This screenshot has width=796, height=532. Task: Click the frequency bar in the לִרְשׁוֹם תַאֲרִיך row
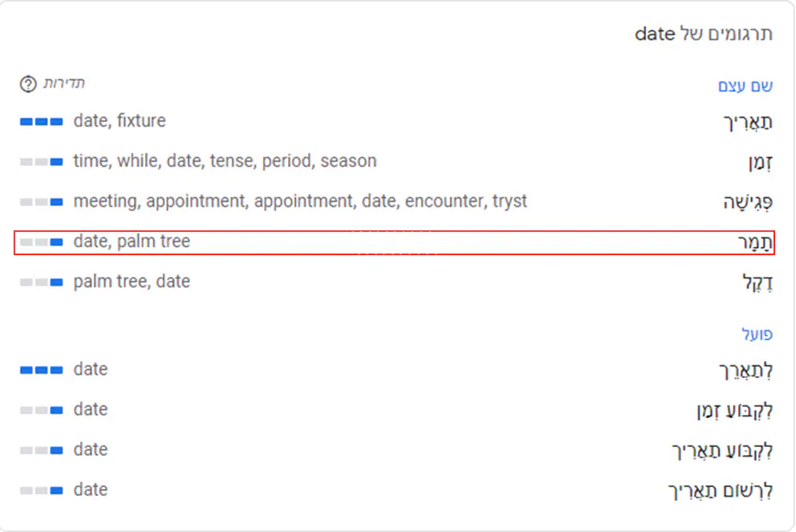coord(41,490)
